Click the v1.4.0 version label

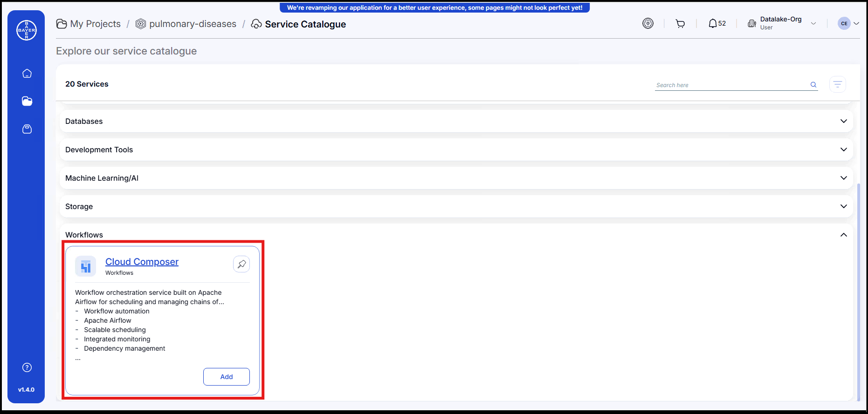pos(26,390)
